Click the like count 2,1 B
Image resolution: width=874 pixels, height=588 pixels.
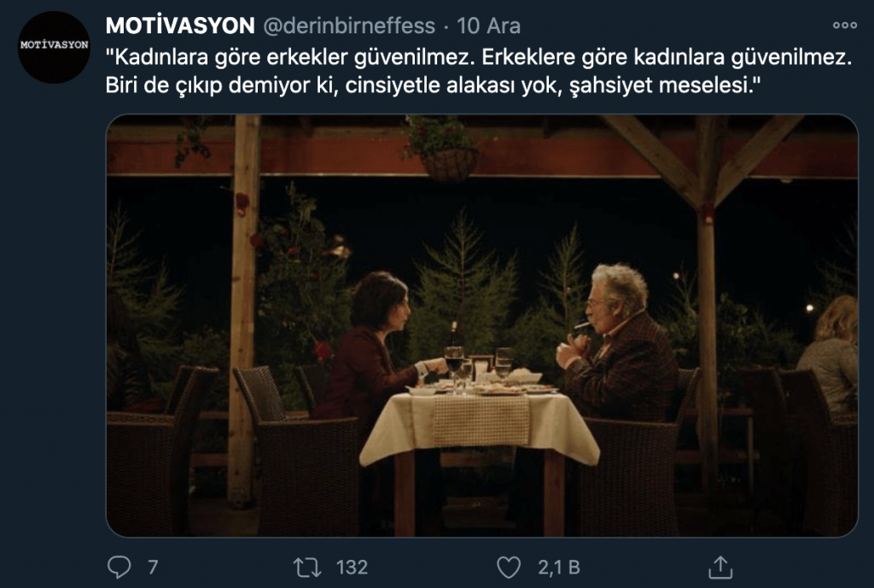pos(558,568)
